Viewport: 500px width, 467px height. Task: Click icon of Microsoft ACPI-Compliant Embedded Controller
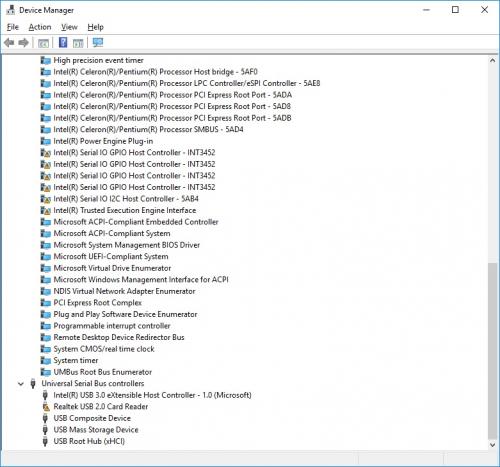[45, 222]
